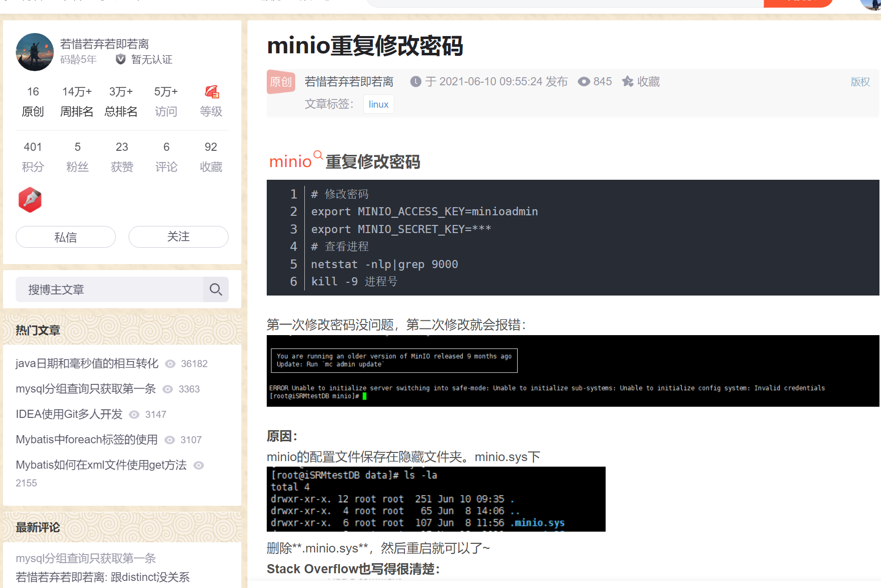
Task: Follow the blogger via the 关注 button
Action: tap(178, 237)
